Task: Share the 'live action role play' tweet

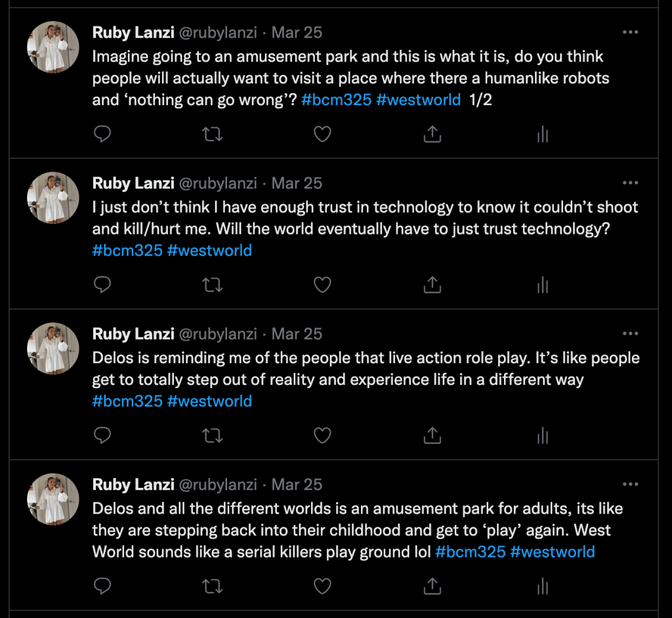Action: pyautogui.click(x=432, y=435)
